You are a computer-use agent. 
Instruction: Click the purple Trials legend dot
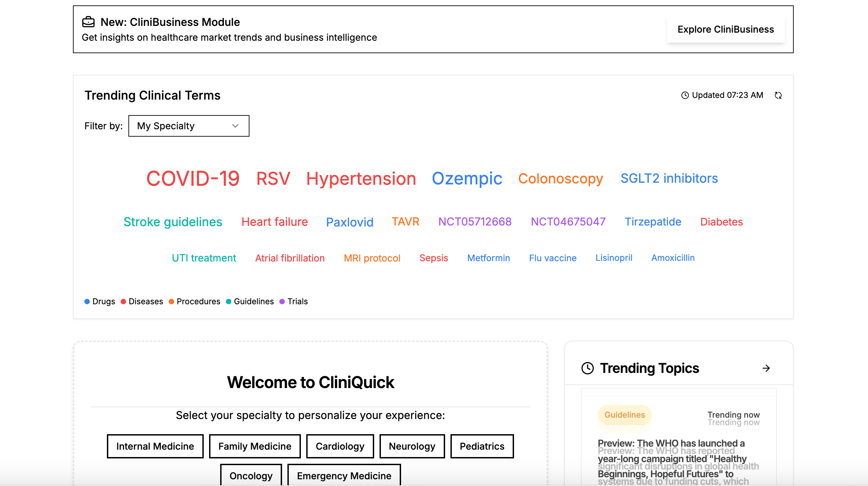282,302
